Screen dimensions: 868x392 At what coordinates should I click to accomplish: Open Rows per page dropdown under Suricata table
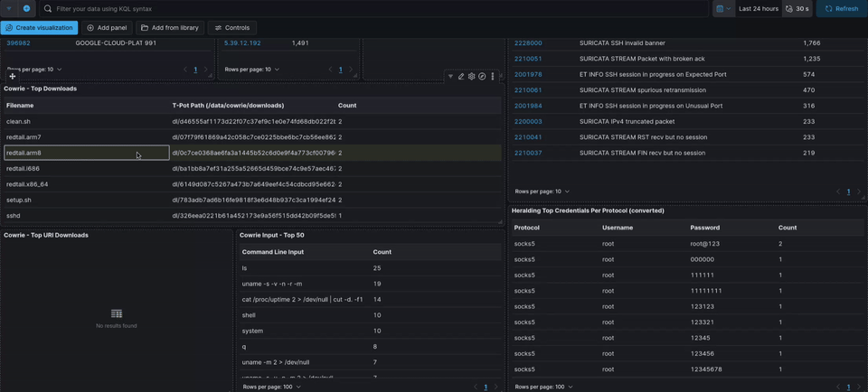(x=542, y=191)
